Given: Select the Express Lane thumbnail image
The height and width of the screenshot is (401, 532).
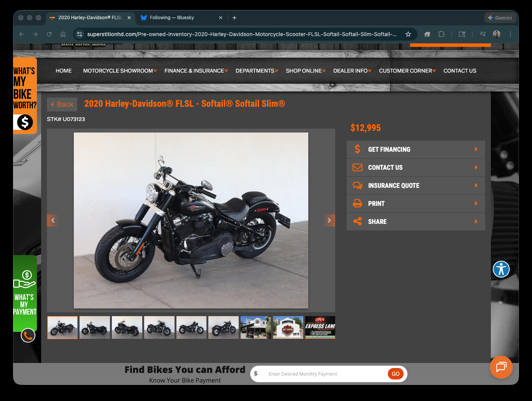Looking at the screenshot, I should pyautogui.click(x=320, y=327).
